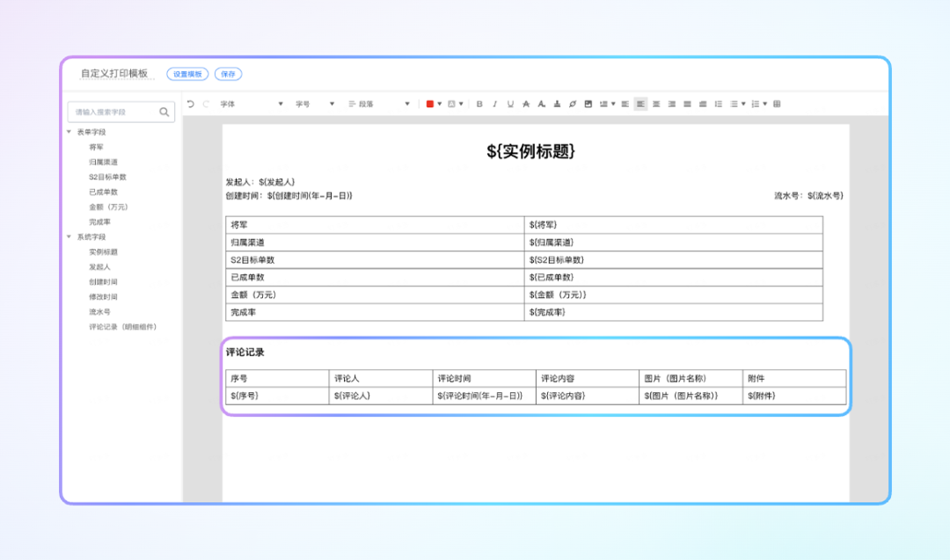Click the 请输入搜索字段 search field
950x560 pixels.
click(x=113, y=112)
